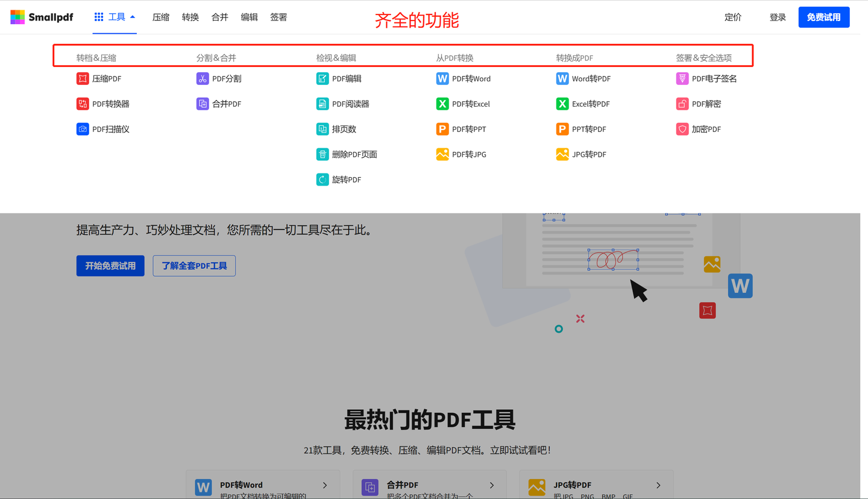Click the PDF转Word card title
Viewport: 868px width, 499px height.
[x=241, y=485]
